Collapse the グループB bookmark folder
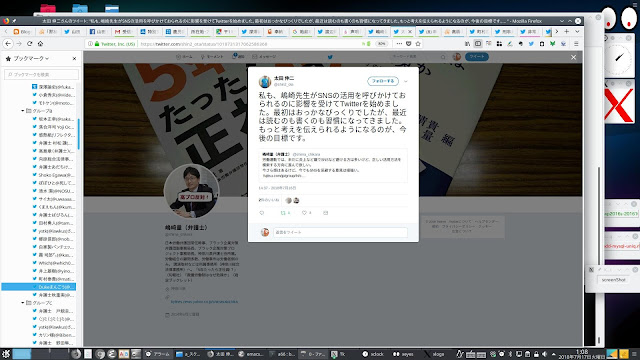Screen dimensions: 640x360 coord(23,111)
